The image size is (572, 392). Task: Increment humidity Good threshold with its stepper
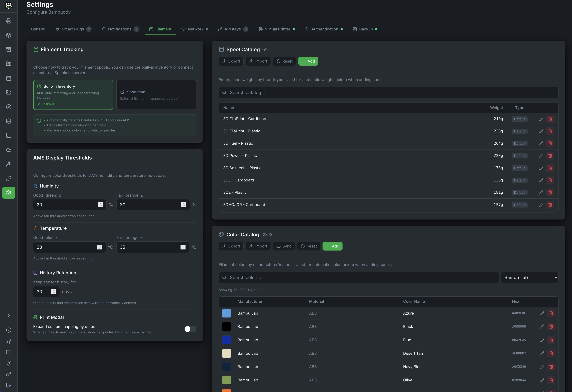coord(100,203)
